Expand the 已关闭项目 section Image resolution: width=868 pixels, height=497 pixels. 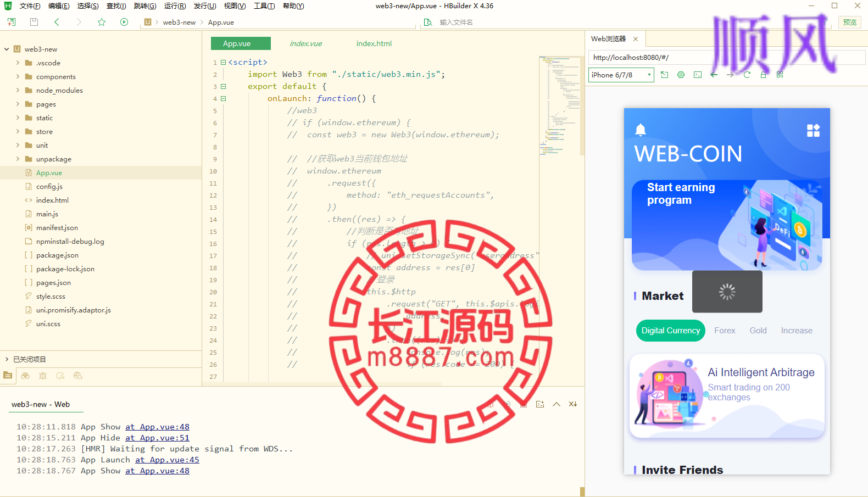click(x=7, y=359)
